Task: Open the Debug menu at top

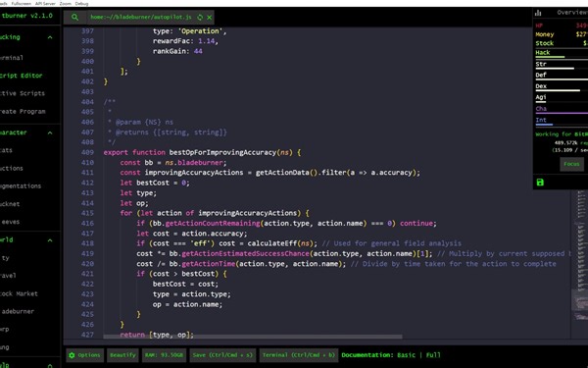Action: (81, 3)
